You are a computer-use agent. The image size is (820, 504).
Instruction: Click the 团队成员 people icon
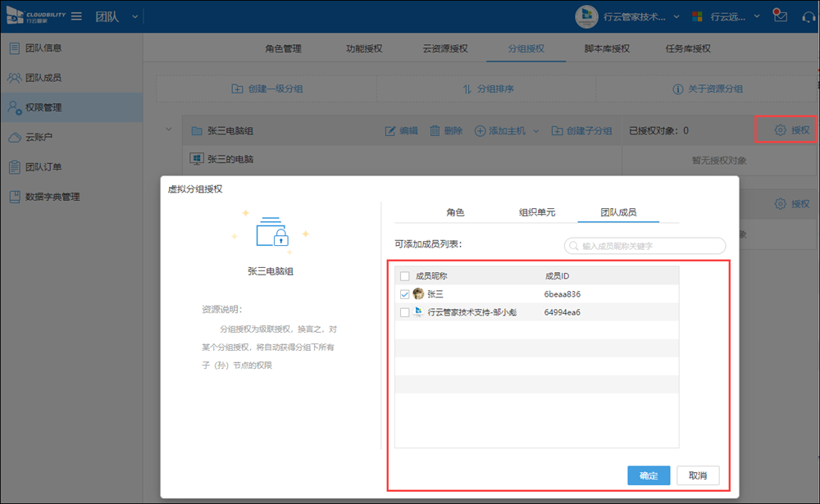click(15, 78)
